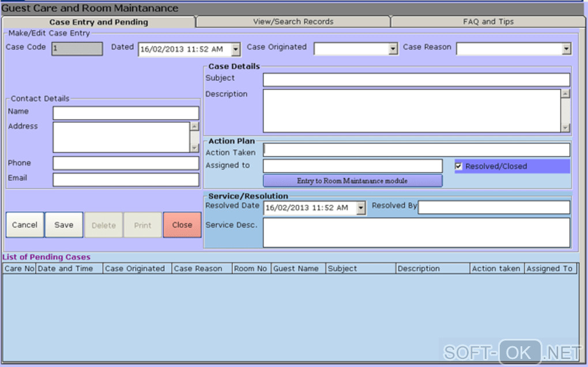Click the Resolved By text field
This screenshot has width=588, height=367.
[494, 207]
